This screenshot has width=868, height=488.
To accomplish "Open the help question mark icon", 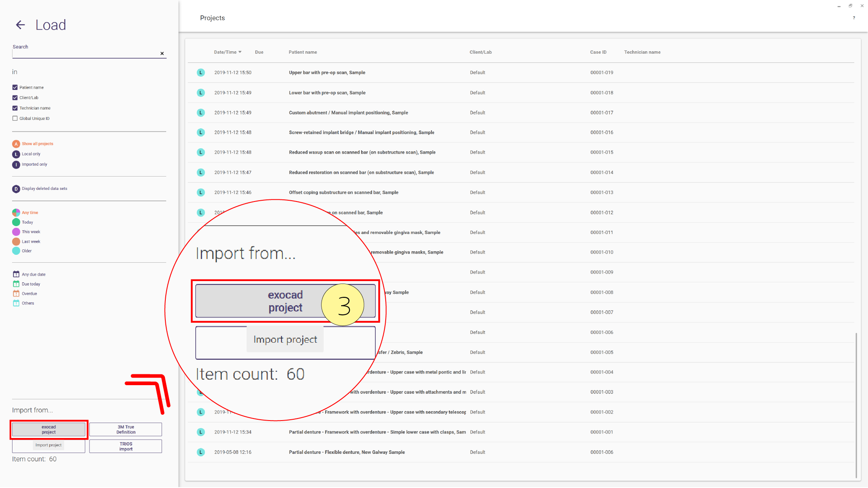I will [x=854, y=18].
